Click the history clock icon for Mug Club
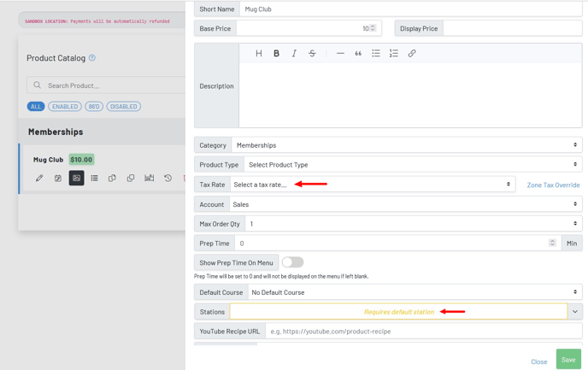This screenshot has width=588, height=370. [168, 179]
